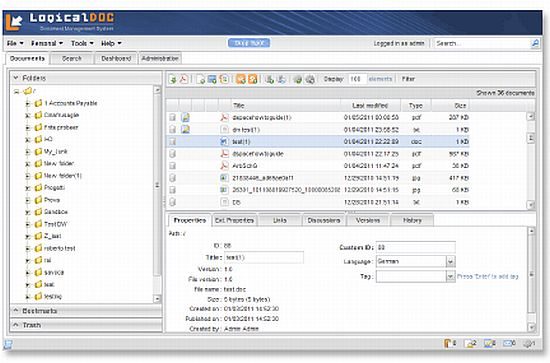Click the Display count input field
This screenshot has height=363, width=550.
pos(357,79)
